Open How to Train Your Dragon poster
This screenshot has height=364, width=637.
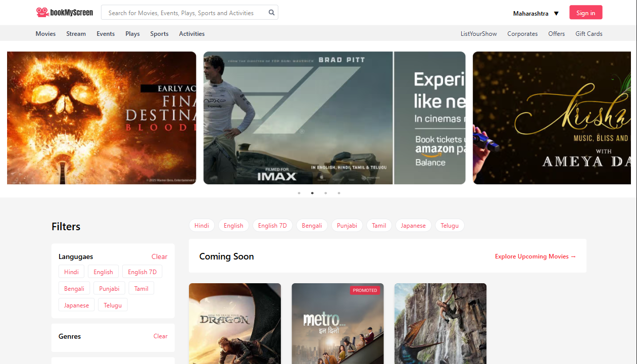235,324
